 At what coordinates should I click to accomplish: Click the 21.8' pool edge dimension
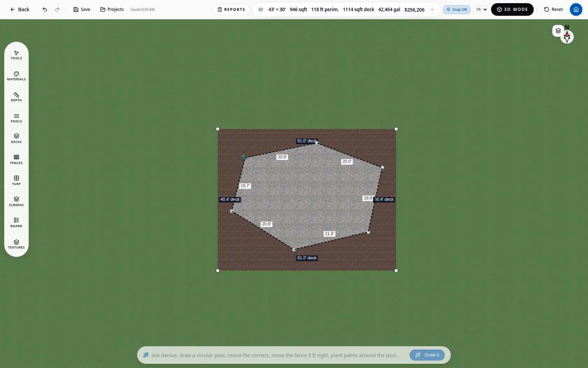click(x=329, y=234)
